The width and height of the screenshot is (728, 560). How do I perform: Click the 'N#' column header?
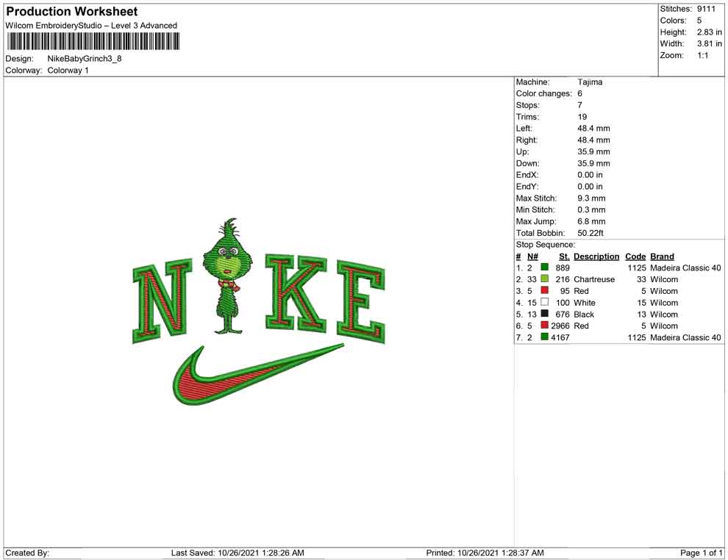coord(532,256)
